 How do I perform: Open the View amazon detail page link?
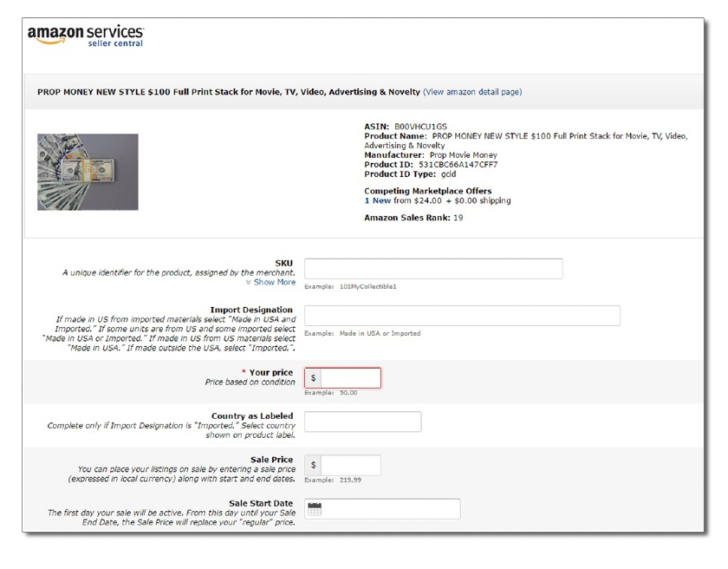tap(472, 92)
